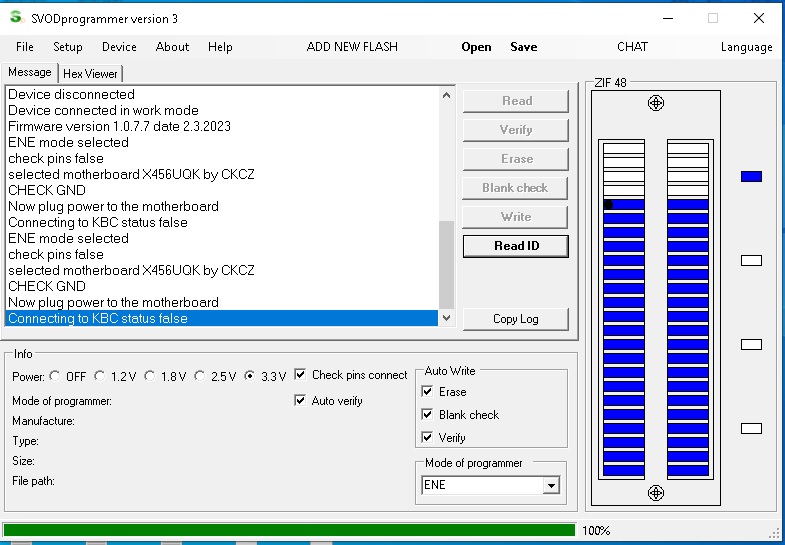Viewport: 785px width, 545px height.
Task: Click the Erase button
Action: tap(516, 159)
